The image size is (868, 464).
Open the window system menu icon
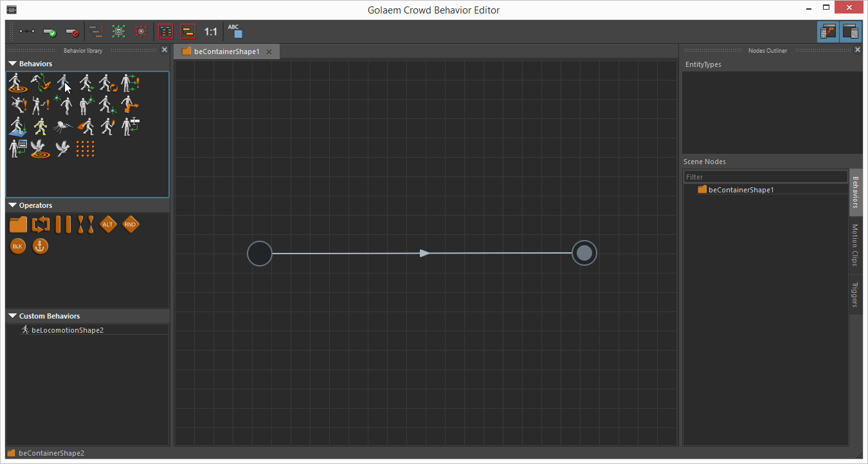point(12,10)
